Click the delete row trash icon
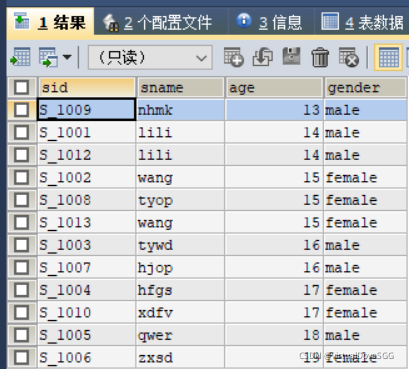 [320, 57]
